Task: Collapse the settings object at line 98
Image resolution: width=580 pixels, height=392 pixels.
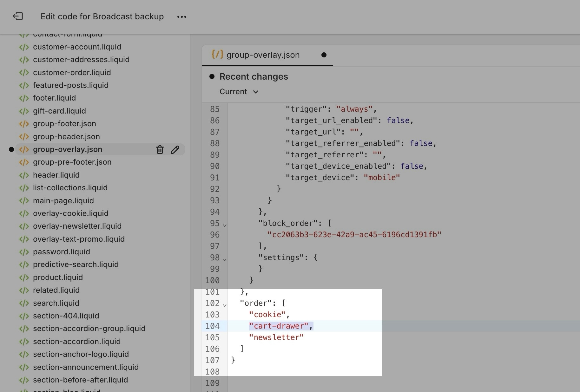Action: tap(225, 259)
